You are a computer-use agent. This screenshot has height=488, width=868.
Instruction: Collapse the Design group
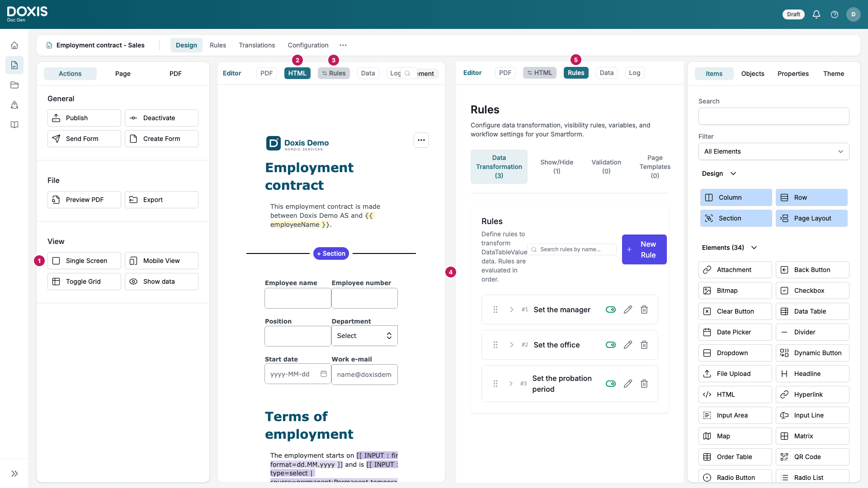coord(733,174)
